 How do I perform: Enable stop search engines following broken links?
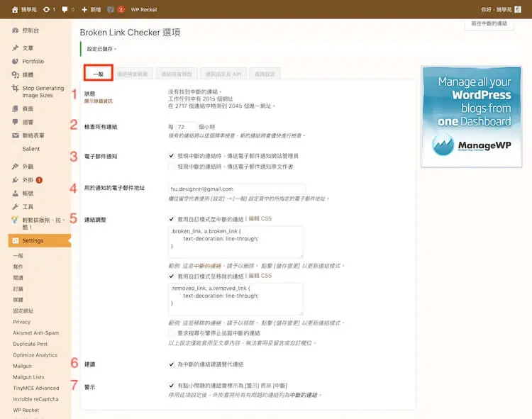point(172,333)
